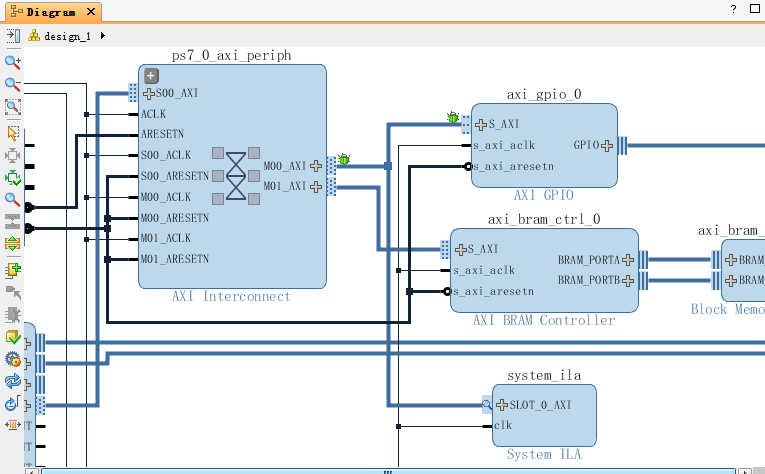Click the gear icon in left toolbar
The width and height of the screenshot is (765, 474).
(13, 360)
